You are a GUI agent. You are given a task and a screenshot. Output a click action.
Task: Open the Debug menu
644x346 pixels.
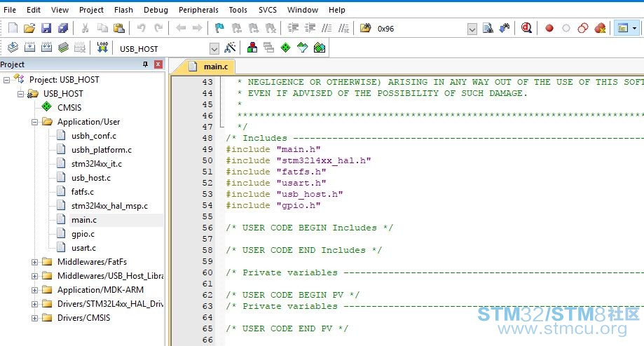point(156,10)
